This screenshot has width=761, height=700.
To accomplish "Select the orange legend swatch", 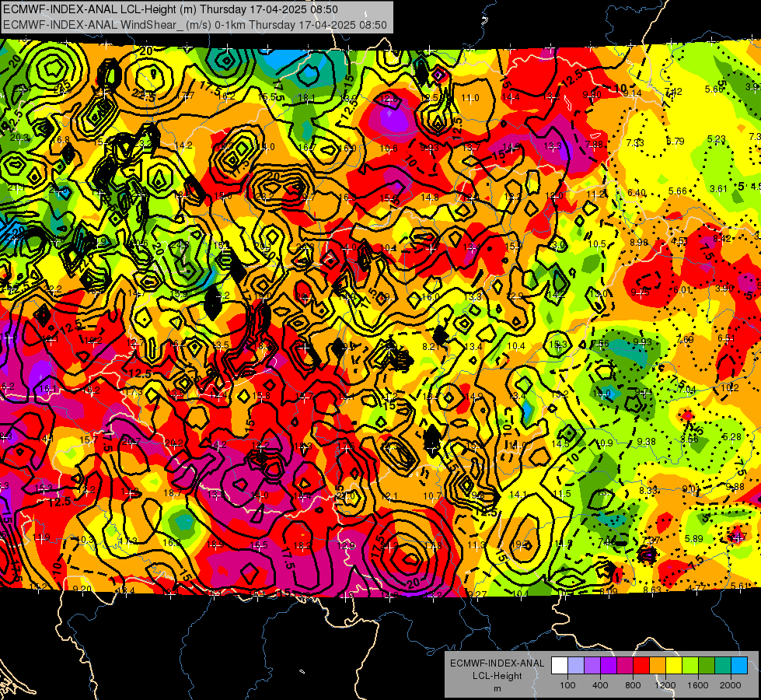I will pos(658,665).
